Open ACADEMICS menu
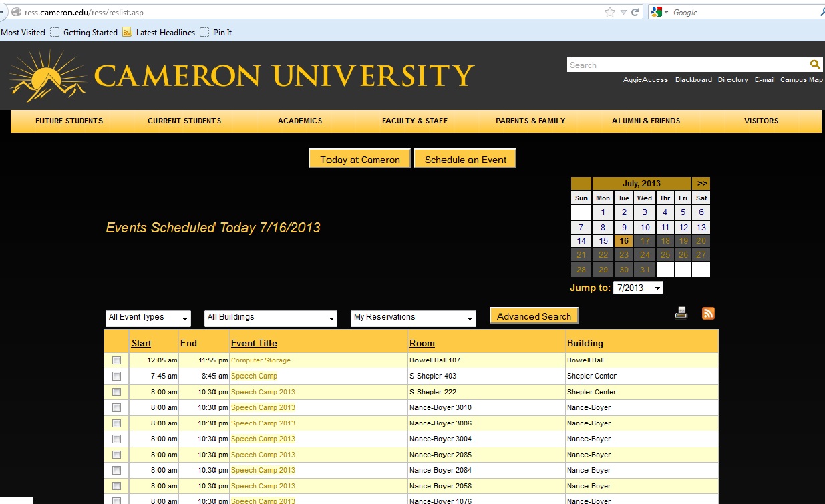The height and width of the screenshot is (504, 825). pyautogui.click(x=300, y=121)
